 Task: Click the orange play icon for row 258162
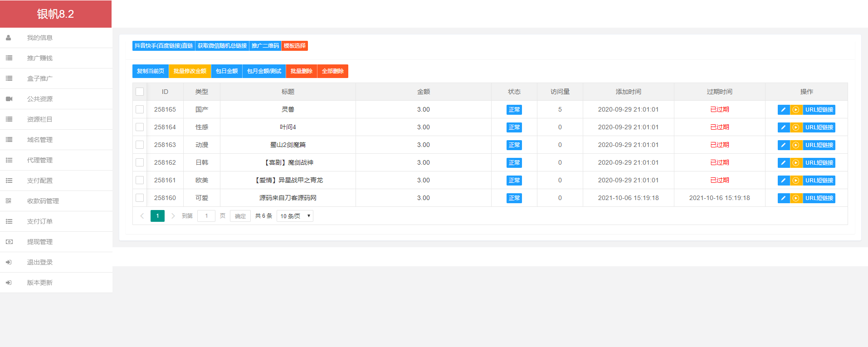pyautogui.click(x=796, y=163)
